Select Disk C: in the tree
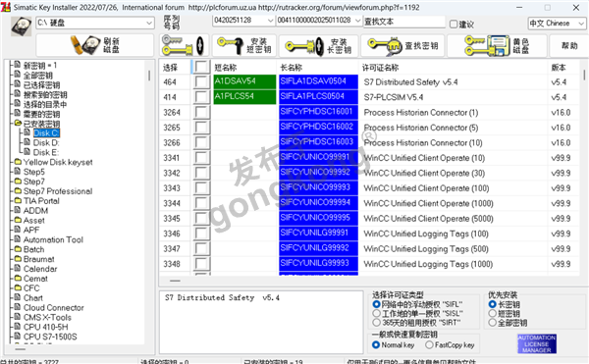The image size is (589, 364). pos(46,132)
